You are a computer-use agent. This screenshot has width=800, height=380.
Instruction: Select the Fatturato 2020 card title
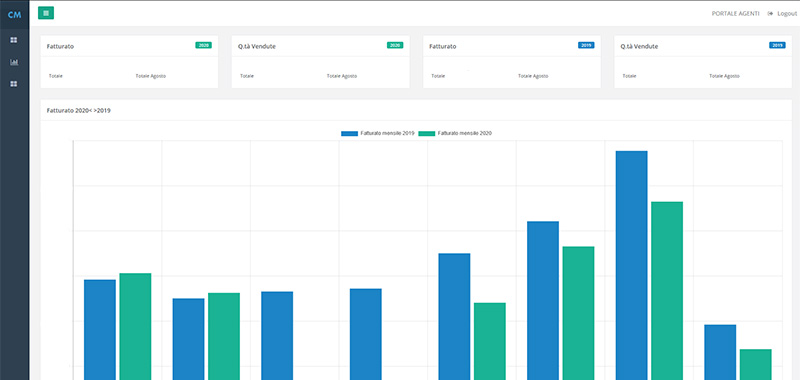pyautogui.click(x=60, y=46)
